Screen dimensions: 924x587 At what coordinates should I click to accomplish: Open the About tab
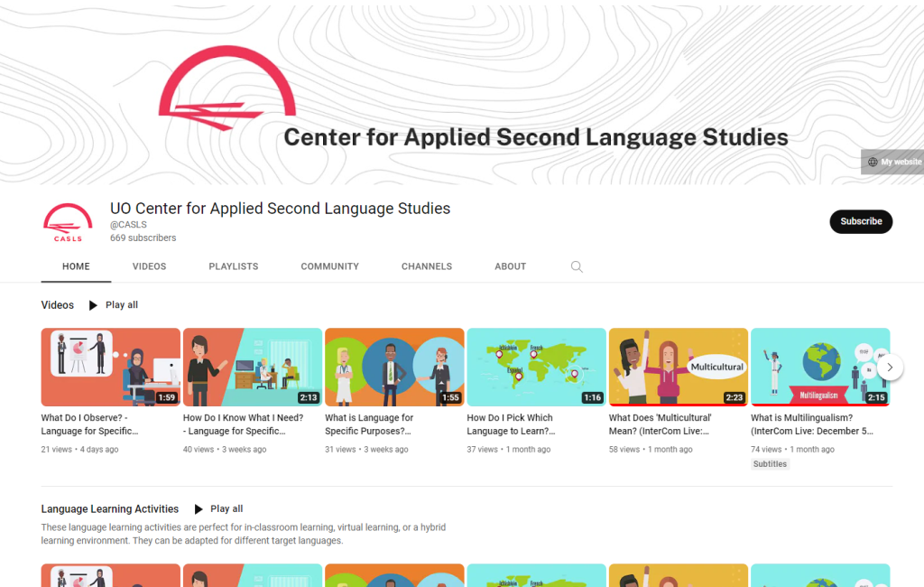(x=511, y=266)
